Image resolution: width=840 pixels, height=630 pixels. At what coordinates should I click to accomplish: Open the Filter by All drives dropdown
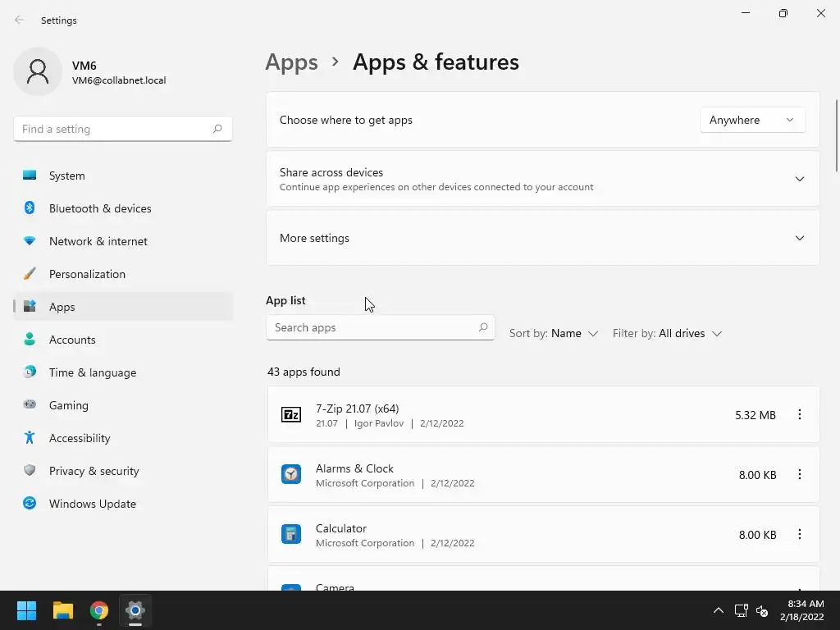coord(667,334)
